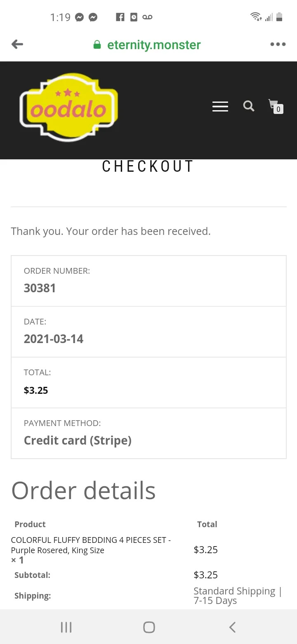Tap the Android recent apps button
Screen dimensions: 297x644
[66, 627]
